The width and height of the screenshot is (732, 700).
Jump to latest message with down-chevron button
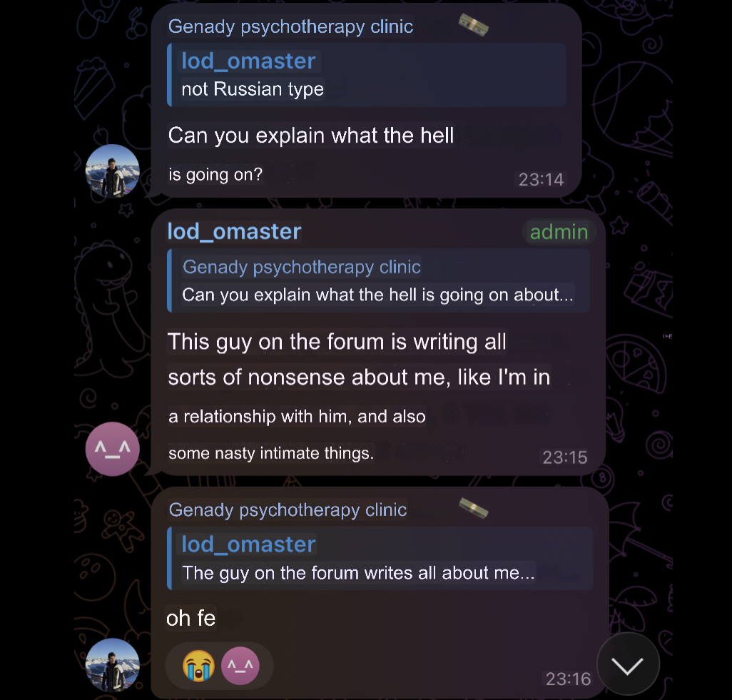click(628, 664)
